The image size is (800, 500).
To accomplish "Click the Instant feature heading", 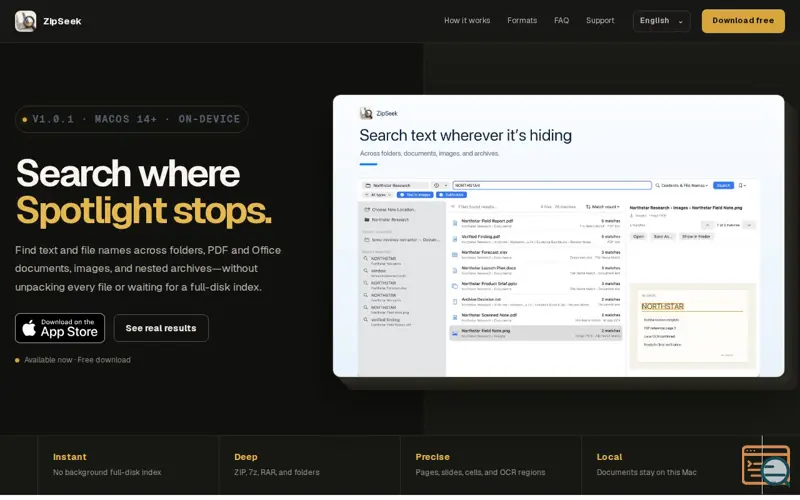I will 70,457.
